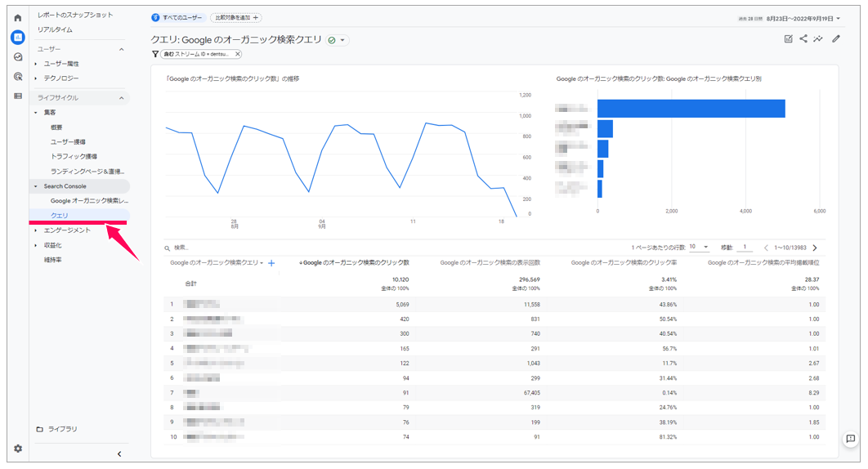Open ライブラリ link in sidebar

pyautogui.click(x=62, y=429)
